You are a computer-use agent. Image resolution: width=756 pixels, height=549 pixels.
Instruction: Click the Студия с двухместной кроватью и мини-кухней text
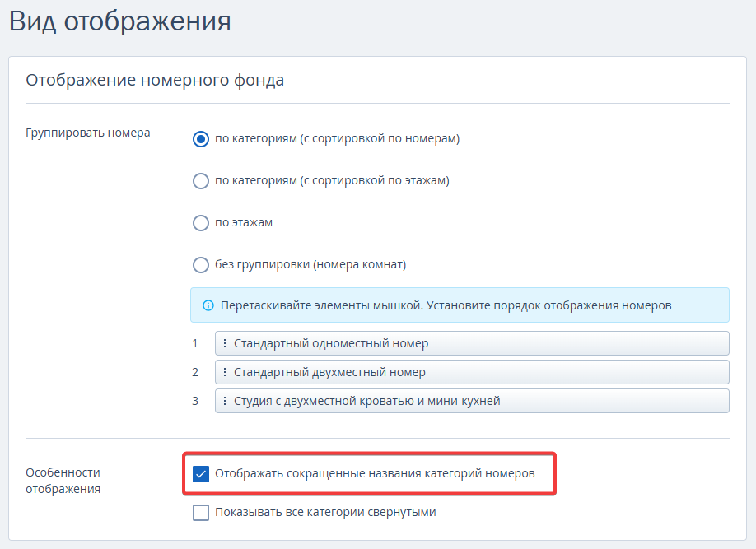pyautogui.click(x=367, y=402)
